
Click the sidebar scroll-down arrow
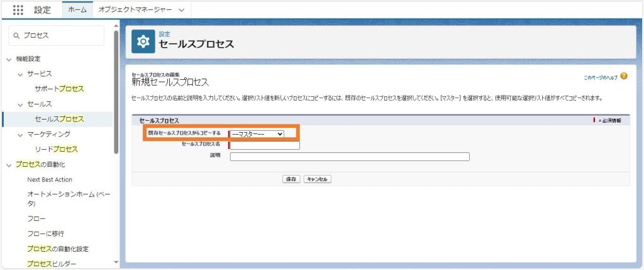pyautogui.click(x=116, y=262)
